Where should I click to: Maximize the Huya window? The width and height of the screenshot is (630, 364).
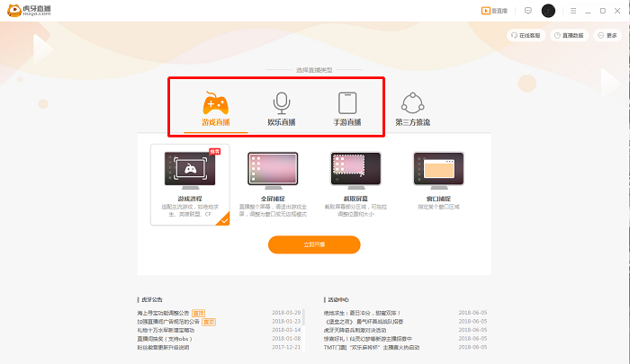[603, 11]
